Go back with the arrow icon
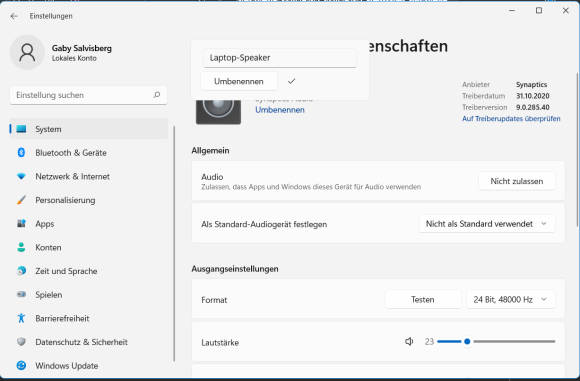This screenshot has height=381, width=580. click(x=14, y=16)
